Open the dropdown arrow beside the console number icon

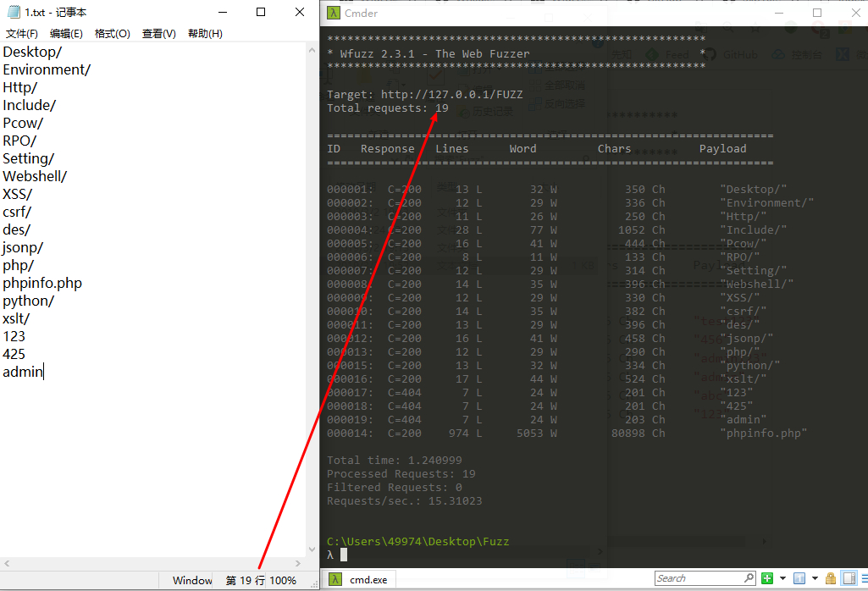click(815, 578)
